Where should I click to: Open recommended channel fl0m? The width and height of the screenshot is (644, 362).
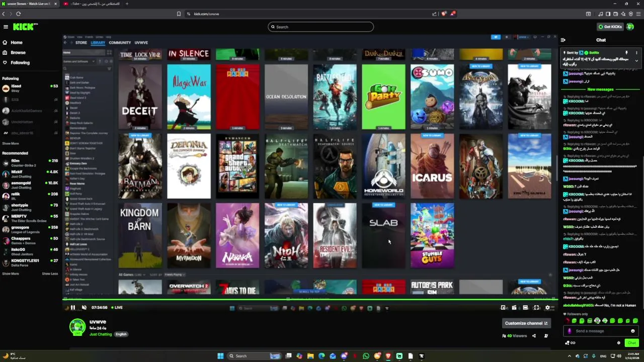point(30,163)
